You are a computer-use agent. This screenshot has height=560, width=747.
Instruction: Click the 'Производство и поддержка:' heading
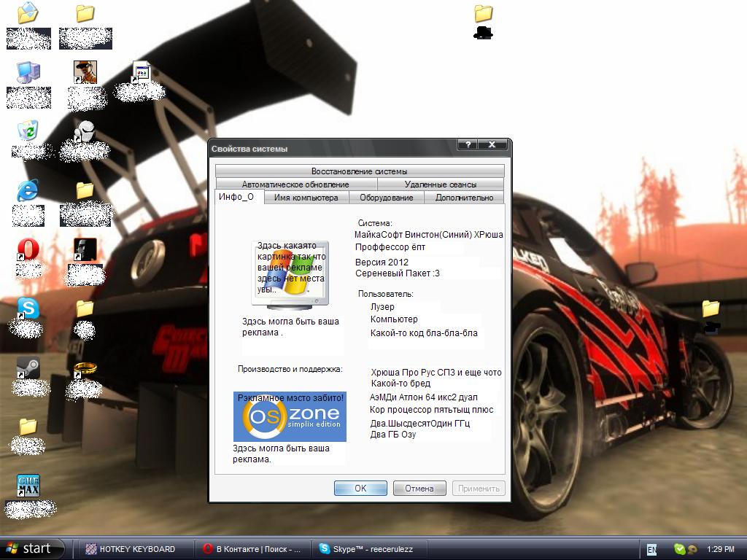[290, 369]
